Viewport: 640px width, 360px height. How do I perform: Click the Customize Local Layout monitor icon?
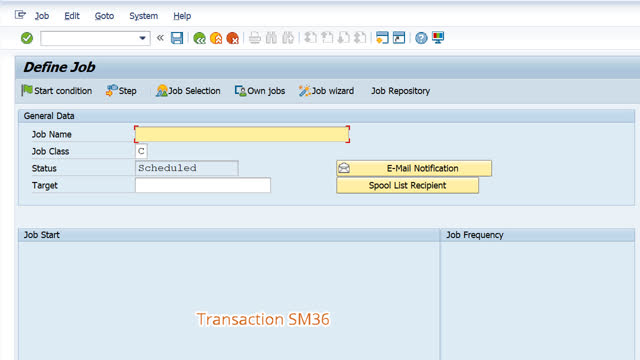coord(438,38)
